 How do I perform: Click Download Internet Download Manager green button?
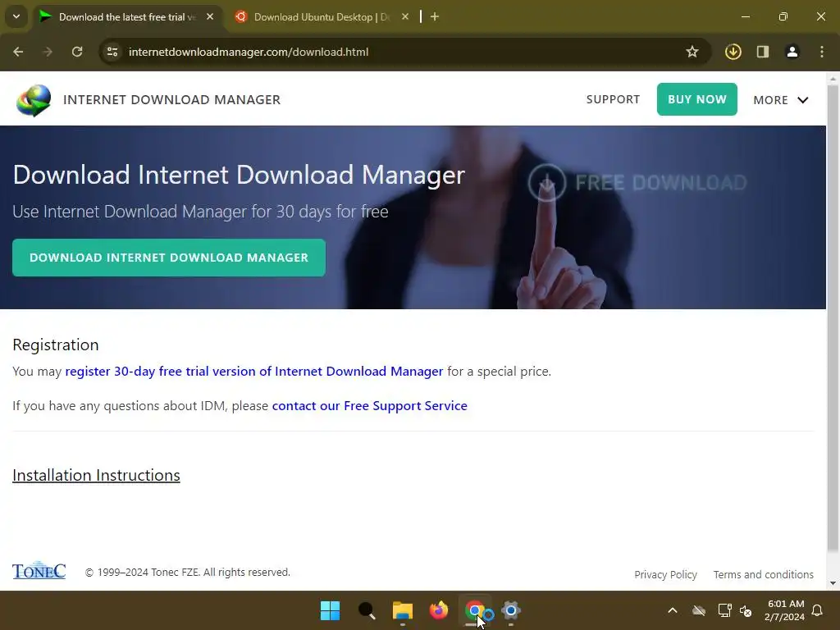pos(169,258)
